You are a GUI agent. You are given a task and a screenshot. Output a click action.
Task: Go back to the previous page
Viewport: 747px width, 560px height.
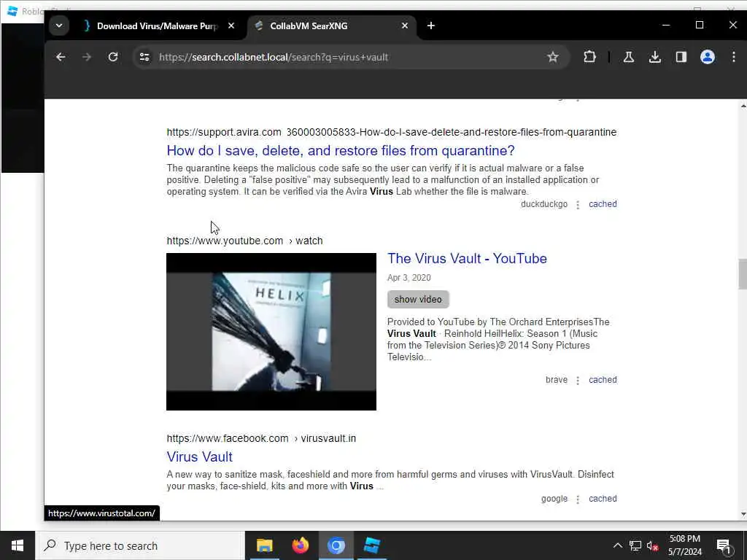(x=61, y=57)
